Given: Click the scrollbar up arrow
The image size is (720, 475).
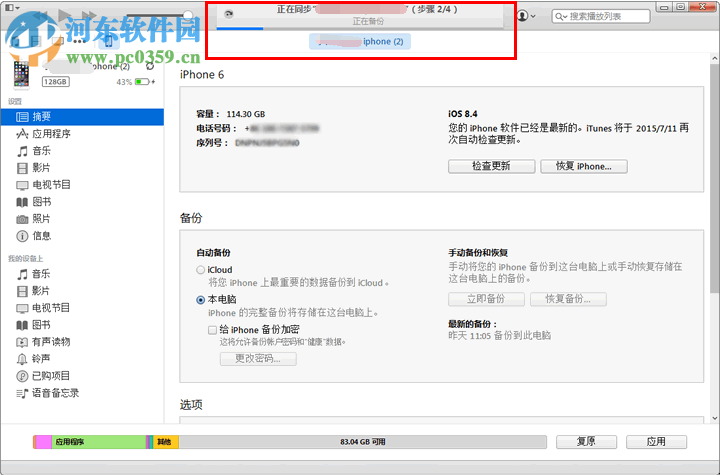Looking at the screenshot, I should (714, 59).
